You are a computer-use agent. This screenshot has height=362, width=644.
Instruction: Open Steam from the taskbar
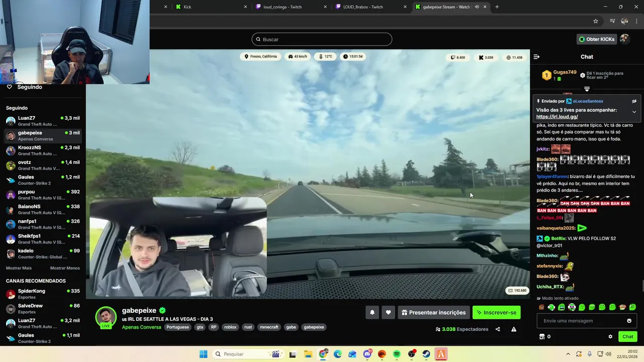(x=426, y=354)
